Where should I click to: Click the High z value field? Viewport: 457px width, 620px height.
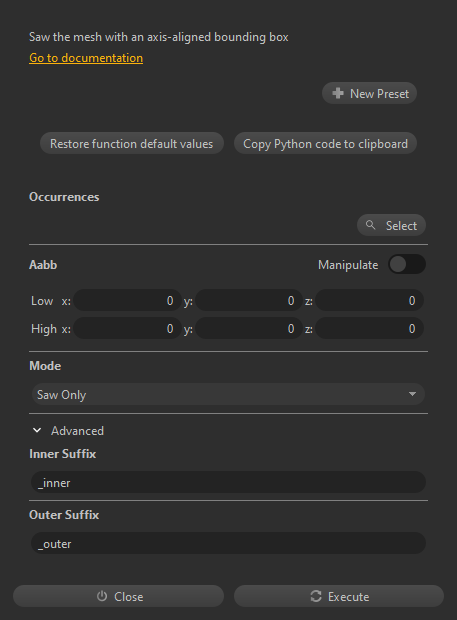(369, 329)
